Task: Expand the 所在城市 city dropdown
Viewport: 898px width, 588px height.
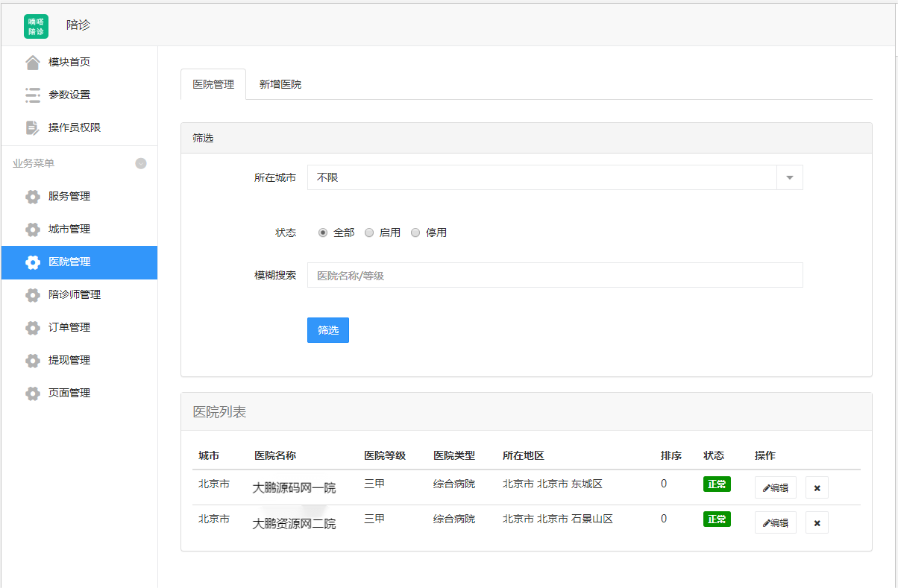Action: click(x=789, y=177)
